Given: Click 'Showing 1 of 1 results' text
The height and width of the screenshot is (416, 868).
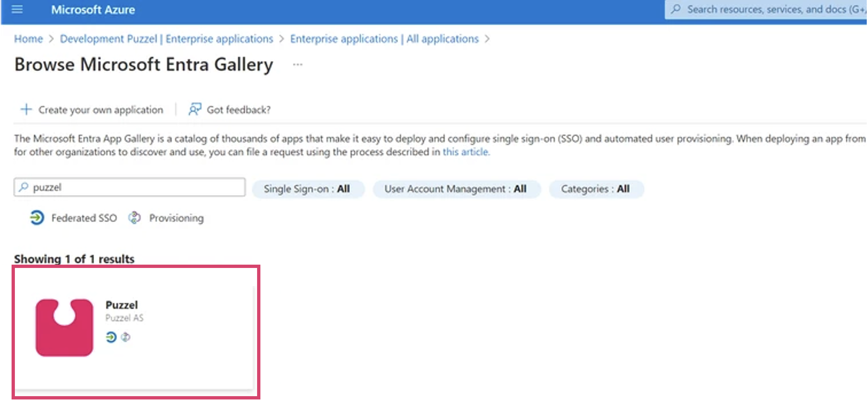Looking at the screenshot, I should [74, 259].
